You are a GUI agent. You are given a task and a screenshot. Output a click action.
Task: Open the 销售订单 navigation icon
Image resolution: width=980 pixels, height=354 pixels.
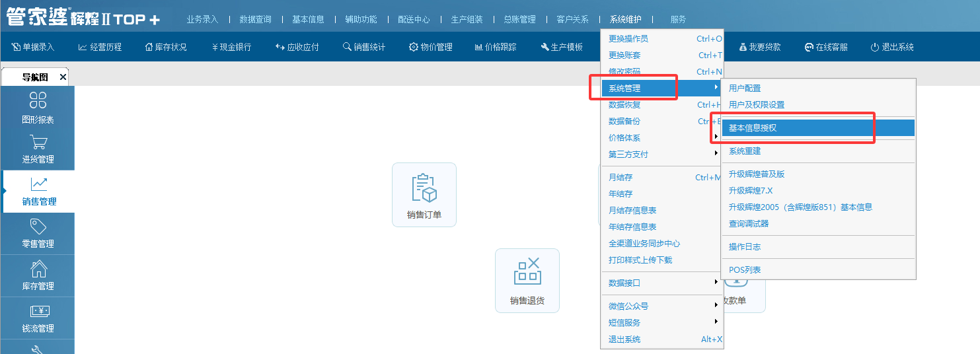coord(424,188)
